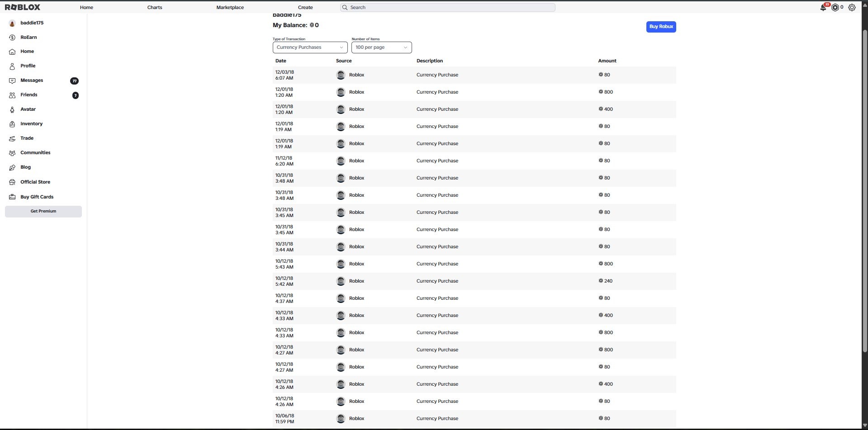Click the Communities group icon

tap(12, 153)
